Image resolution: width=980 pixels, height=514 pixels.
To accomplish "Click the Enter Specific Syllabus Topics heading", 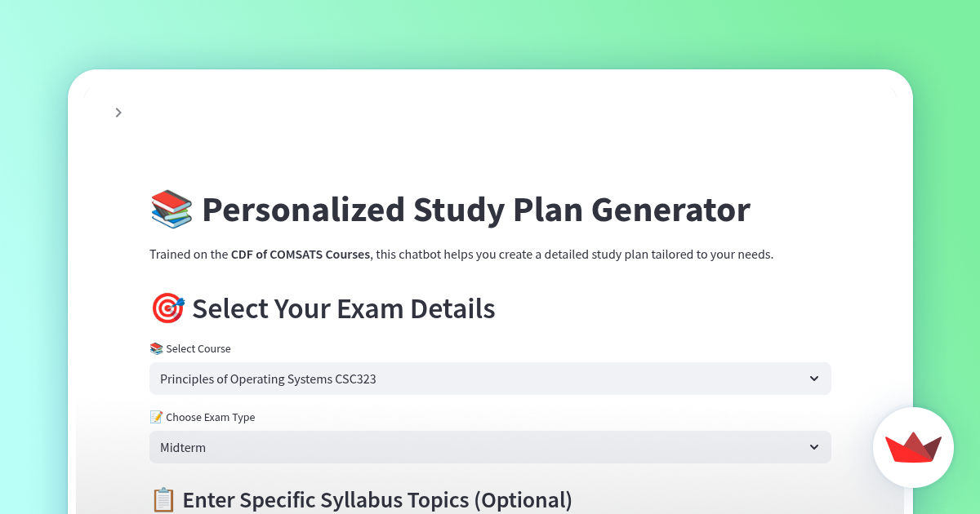I will coord(377,499).
